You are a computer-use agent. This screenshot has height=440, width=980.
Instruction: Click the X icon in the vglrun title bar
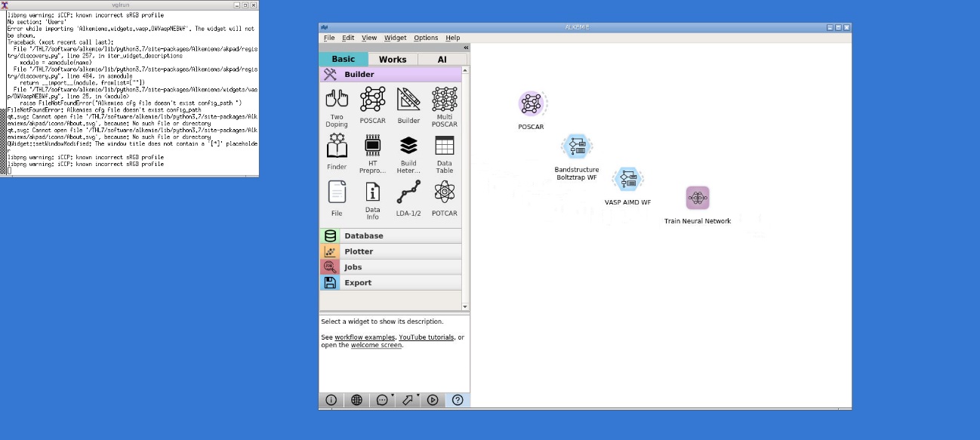pyautogui.click(x=5, y=5)
